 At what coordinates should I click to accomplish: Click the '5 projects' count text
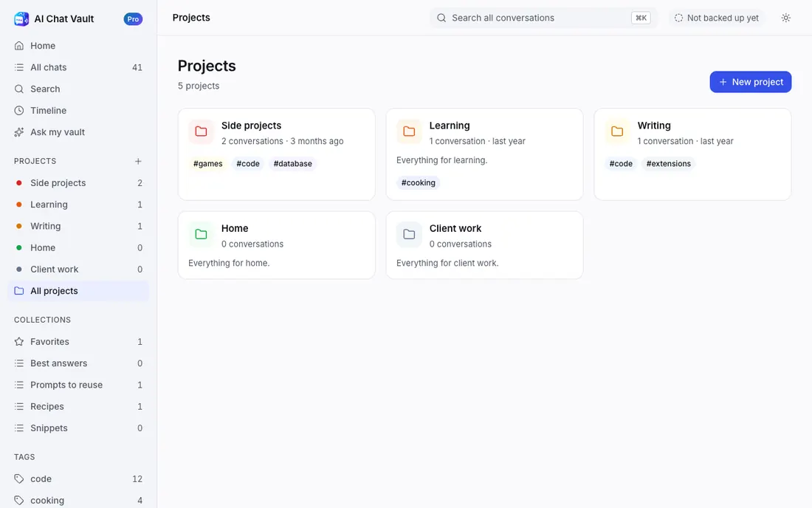pyautogui.click(x=199, y=86)
